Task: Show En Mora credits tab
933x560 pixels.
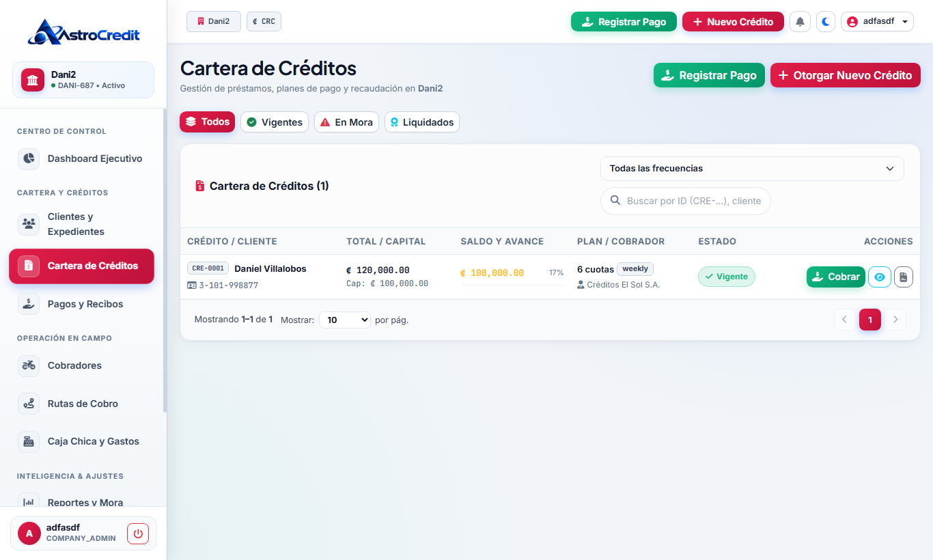Action: (346, 122)
